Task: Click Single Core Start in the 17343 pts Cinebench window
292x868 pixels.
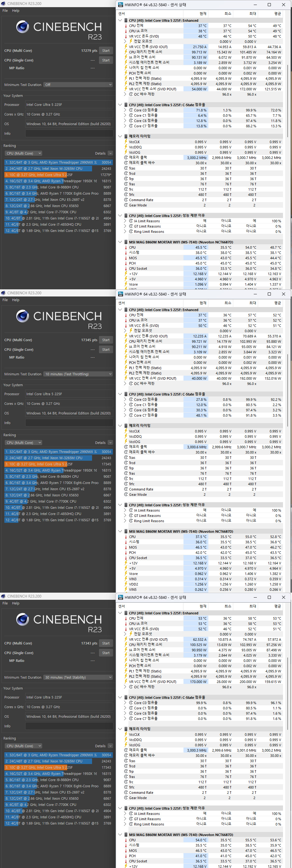Action: [x=106, y=653]
